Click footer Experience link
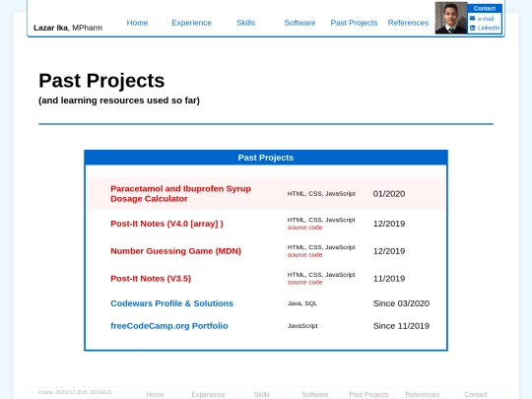This screenshot has height=399, width=532. tap(208, 395)
